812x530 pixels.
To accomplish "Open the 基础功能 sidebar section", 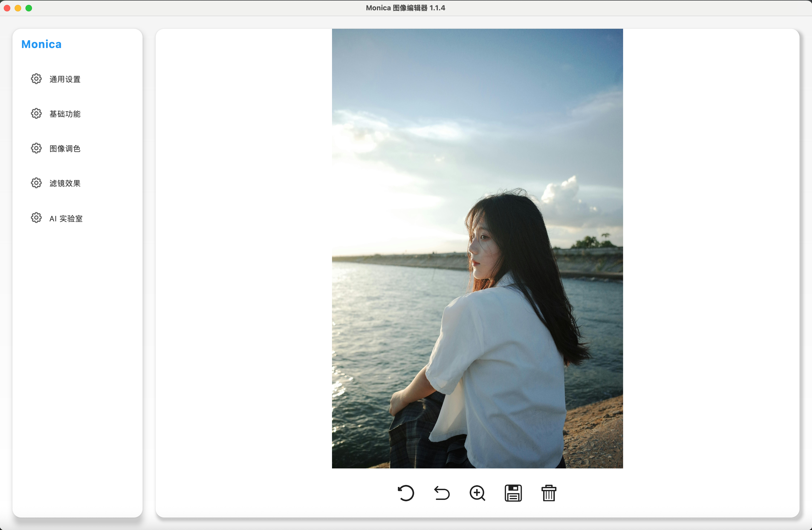I will point(65,114).
